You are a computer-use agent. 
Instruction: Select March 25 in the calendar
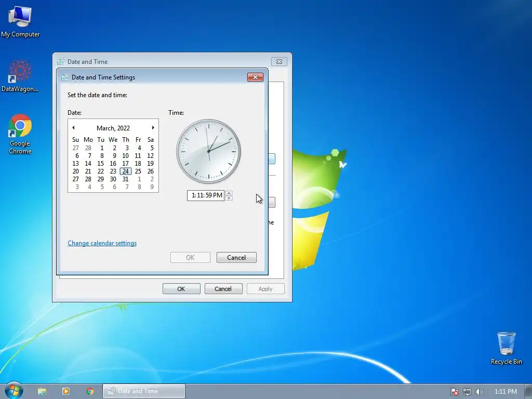click(138, 171)
